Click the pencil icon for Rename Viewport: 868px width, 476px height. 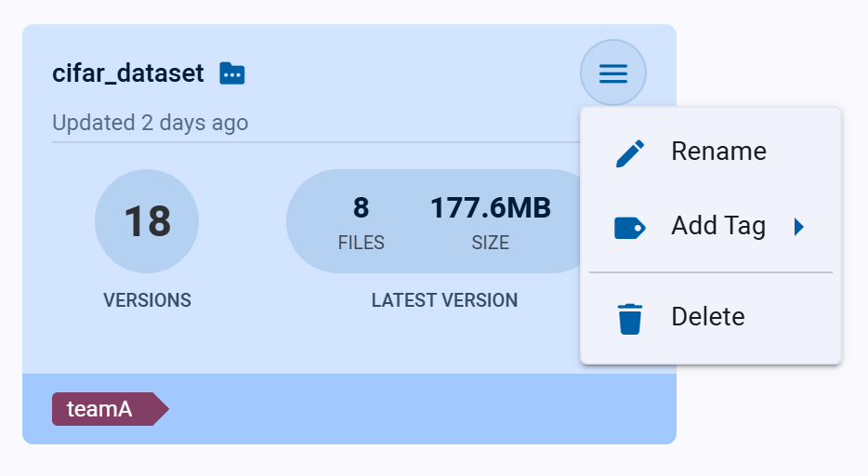coord(630,152)
